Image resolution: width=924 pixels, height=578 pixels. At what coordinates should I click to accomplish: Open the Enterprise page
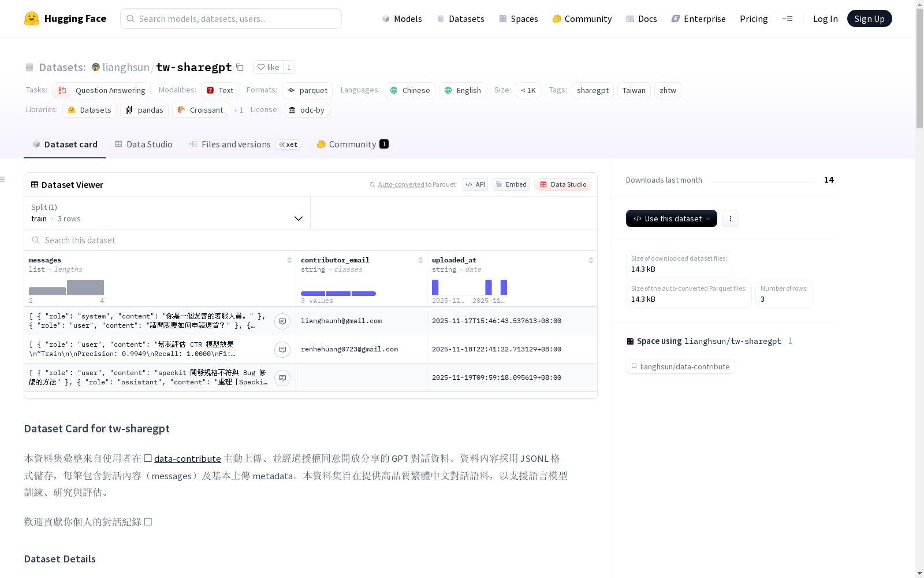click(x=698, y=18)
